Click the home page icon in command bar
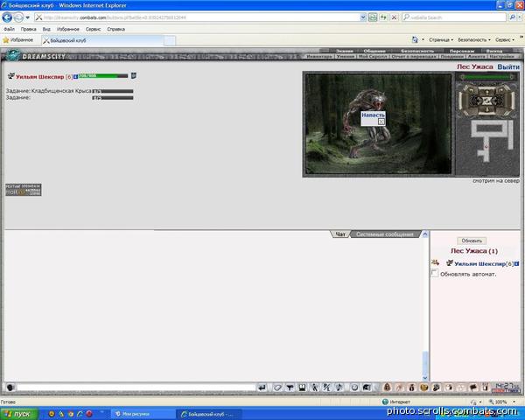Screen dimensions: 525x420 click(415, 40)
